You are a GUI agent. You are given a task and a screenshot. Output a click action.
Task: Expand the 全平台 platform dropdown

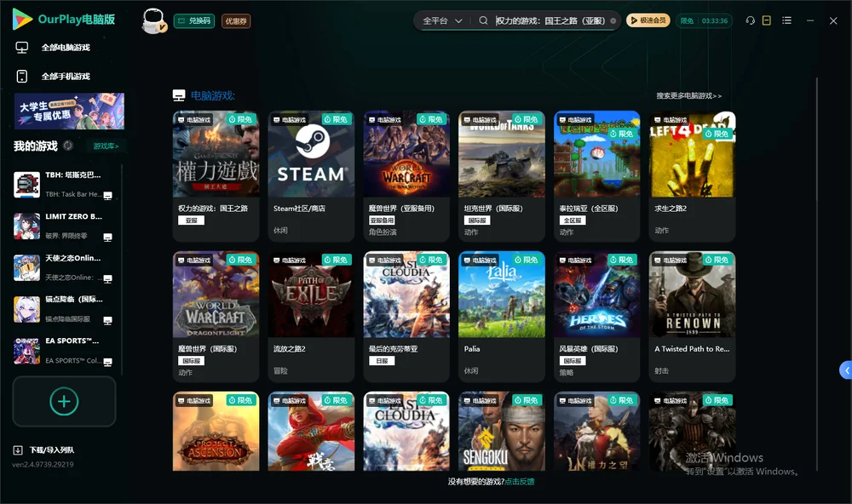tap(442, 20)
